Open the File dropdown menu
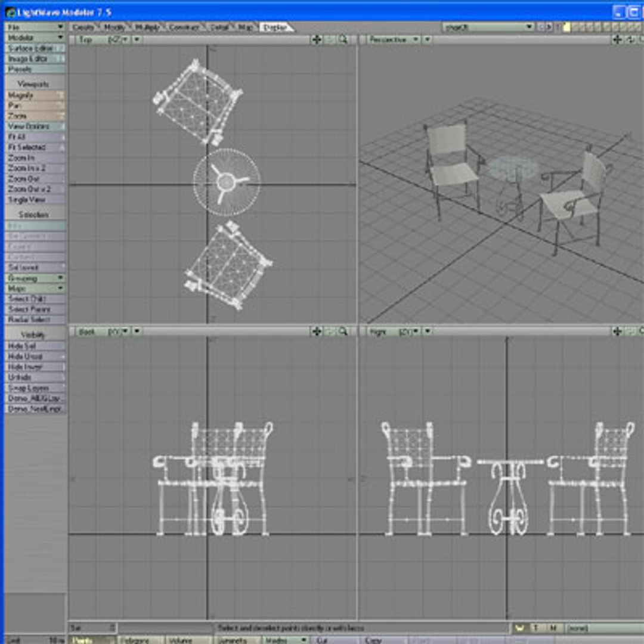644x644 pixels. tap(35, 27)
